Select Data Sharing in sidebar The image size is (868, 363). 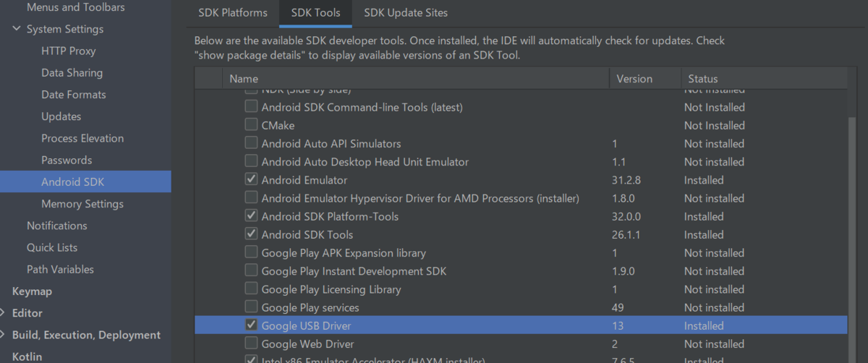click(72, 72)
